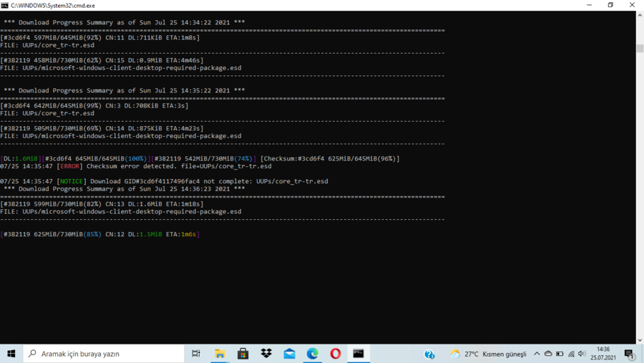Click the scrollbar down arrow in cmd window
644x363 pixels.
click(640, 340)
